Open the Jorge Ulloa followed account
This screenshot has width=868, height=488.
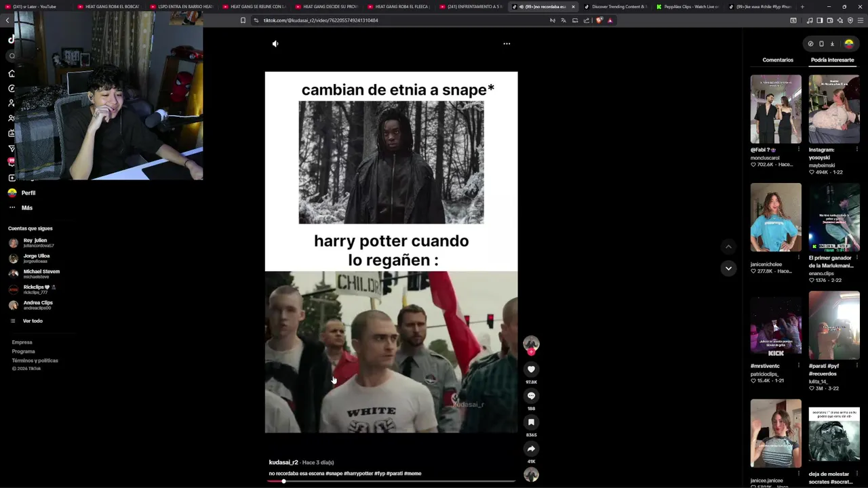[29, 258]
